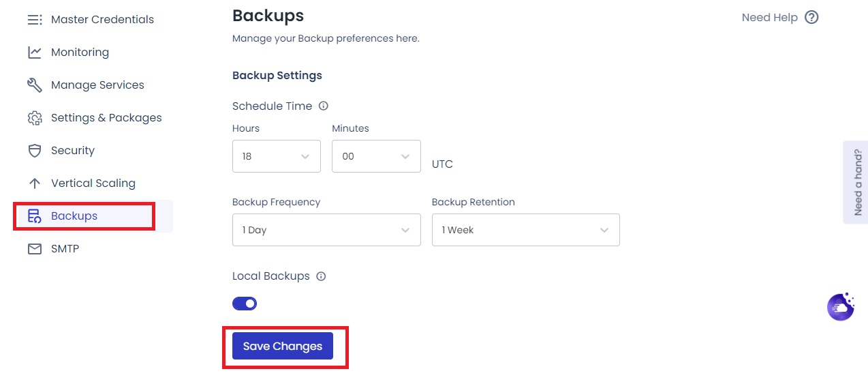868x382 pixels.
Task: Click the Vertical Scaling arrow icon
Action: coord(34,183)
